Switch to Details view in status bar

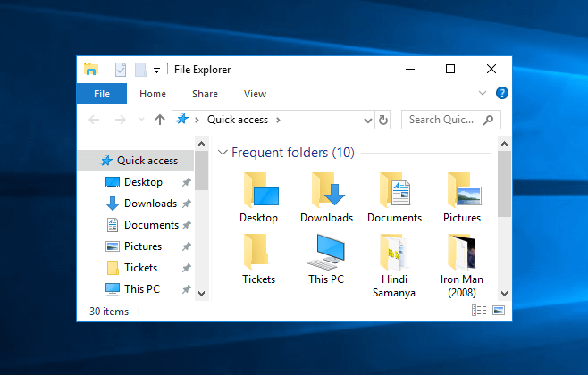478,311
